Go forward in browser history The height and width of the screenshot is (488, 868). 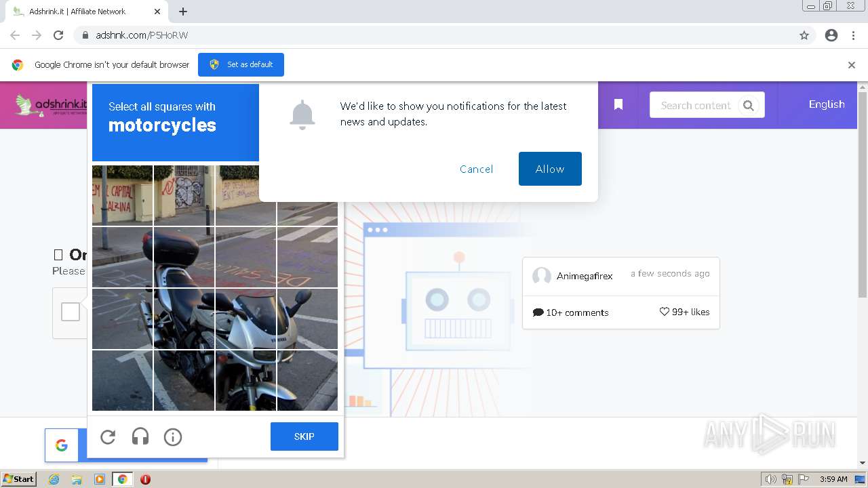click(37, 35)
